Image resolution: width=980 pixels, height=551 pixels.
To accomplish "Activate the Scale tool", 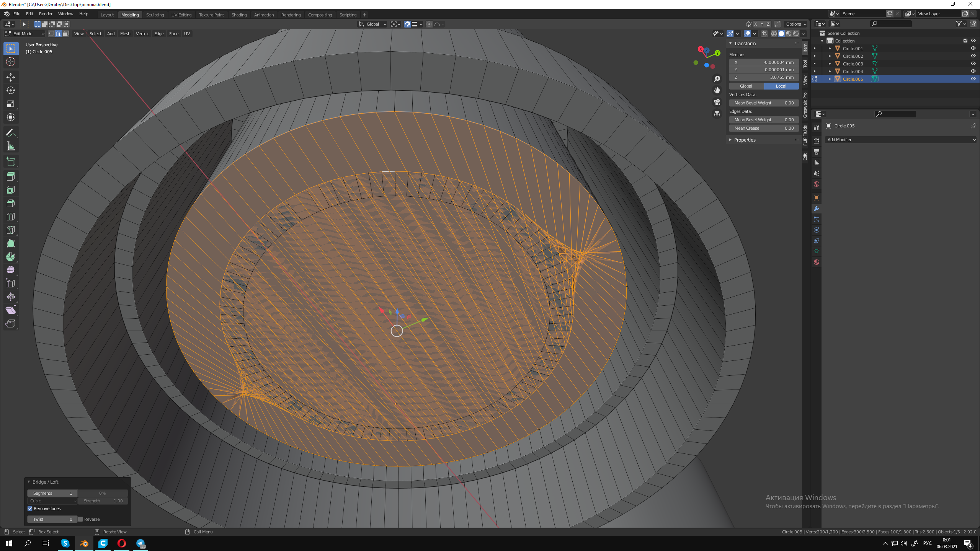I will pyautogui.click(x=11, y=104).
